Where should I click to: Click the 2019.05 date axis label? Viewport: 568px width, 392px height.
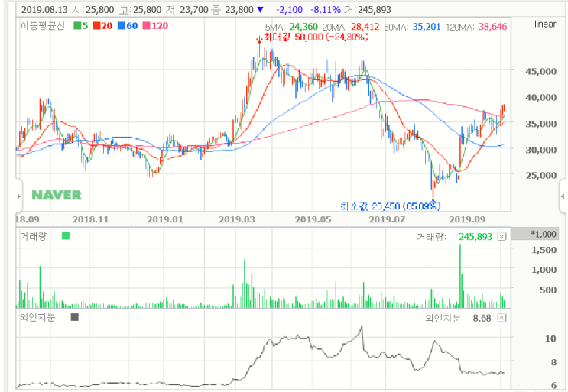(x=313, y=219)
